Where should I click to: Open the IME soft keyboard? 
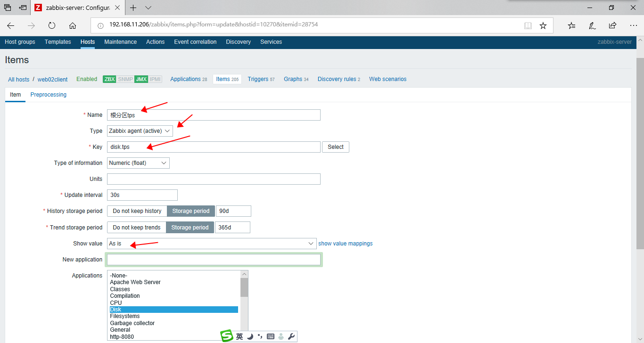coord(271,336)
